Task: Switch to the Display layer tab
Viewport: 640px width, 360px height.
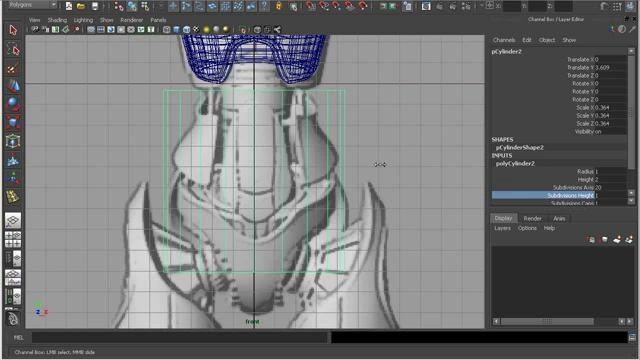Action: tap(503, 218)
